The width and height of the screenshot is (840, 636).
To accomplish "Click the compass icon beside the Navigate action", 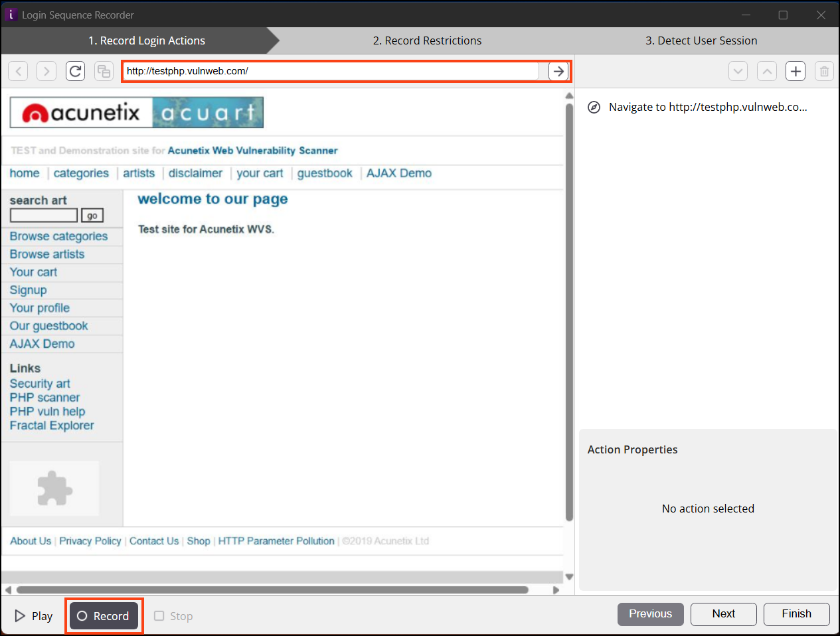I will coord(594,107).
